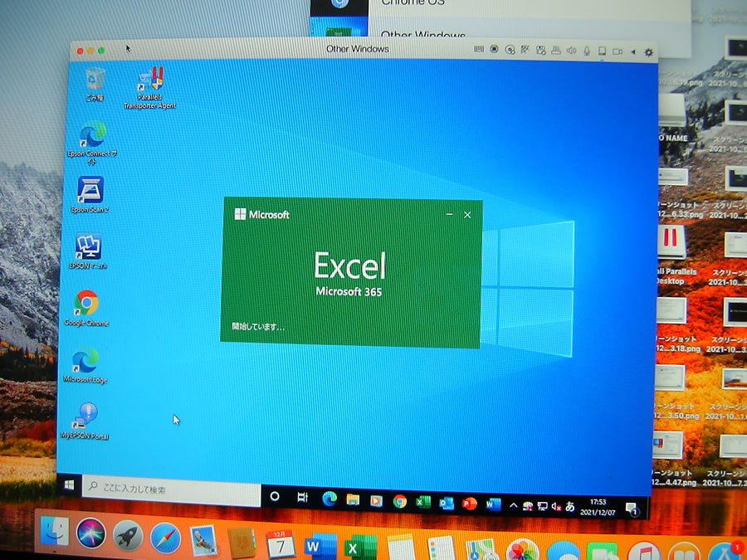Launch the Epson Scan 2 shortcut
This screenshot has height=560, width=747.
click(90, 194)
